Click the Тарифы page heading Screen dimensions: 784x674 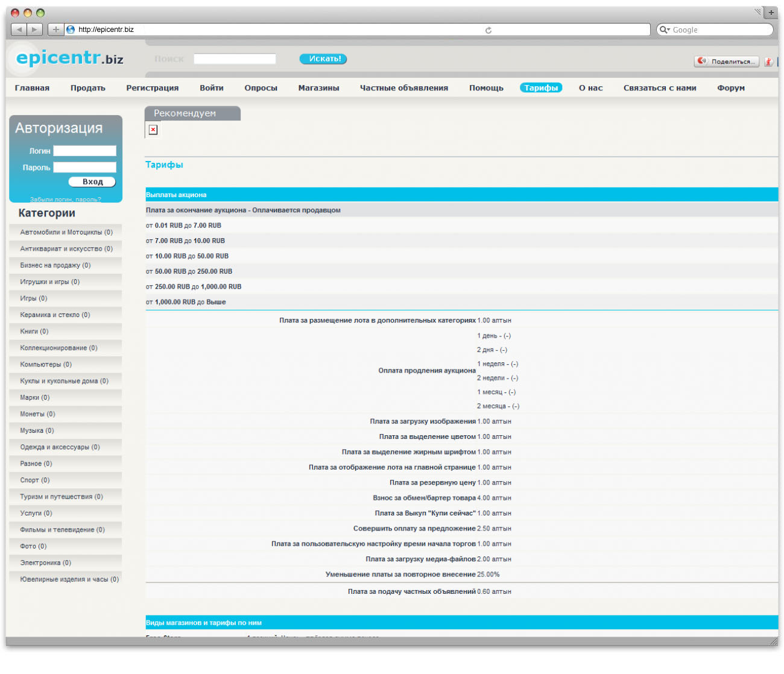coord(164,165)
